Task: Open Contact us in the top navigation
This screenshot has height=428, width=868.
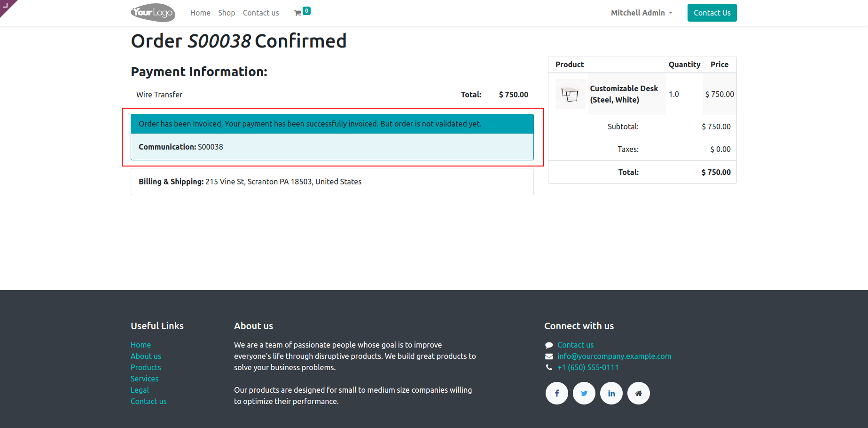Action: 261,13
